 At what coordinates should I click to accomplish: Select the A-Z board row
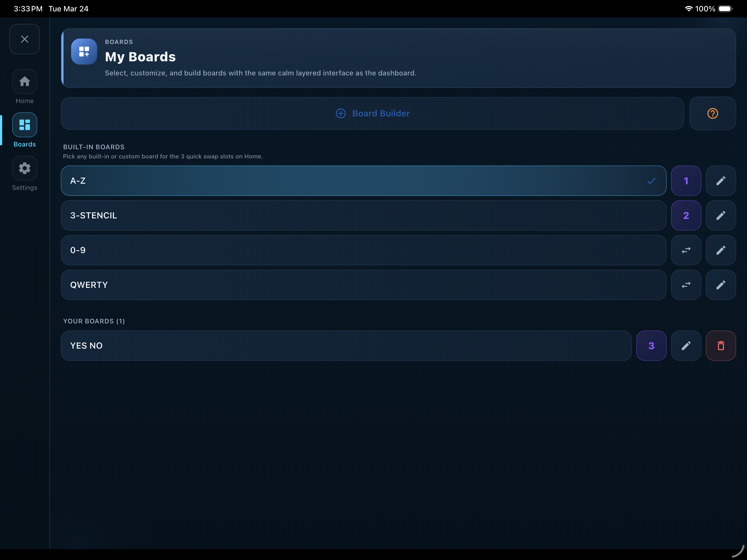(363, 181)
